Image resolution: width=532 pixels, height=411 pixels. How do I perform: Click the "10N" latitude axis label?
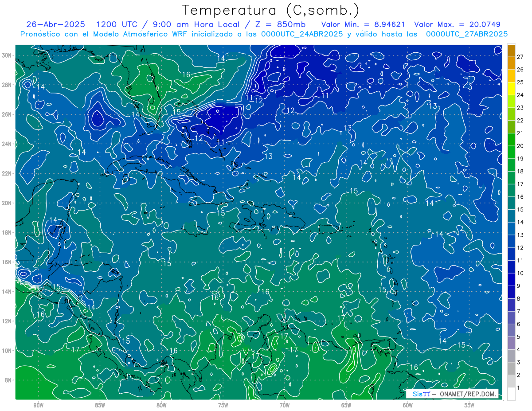7,351
